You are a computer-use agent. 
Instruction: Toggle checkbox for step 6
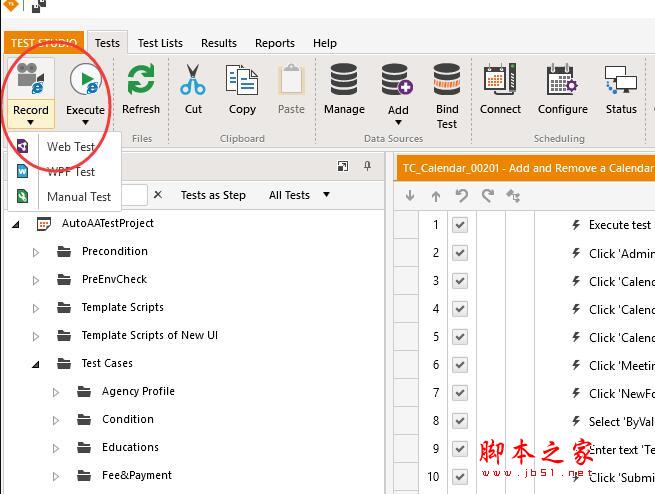(460, 365)
